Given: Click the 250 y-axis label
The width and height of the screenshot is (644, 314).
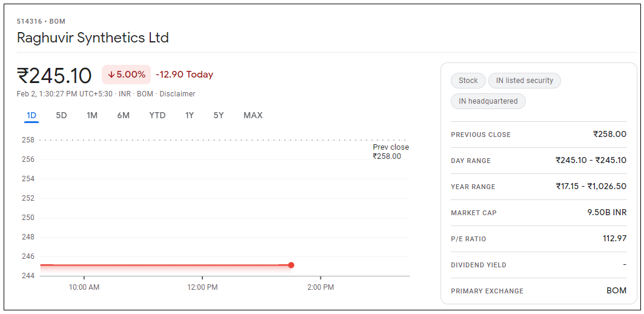Looking at the screenshot, I should (28, 218).
